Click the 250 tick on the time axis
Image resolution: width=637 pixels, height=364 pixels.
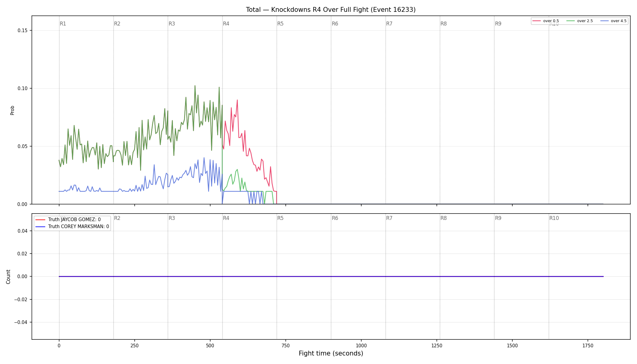click(134, 345)
